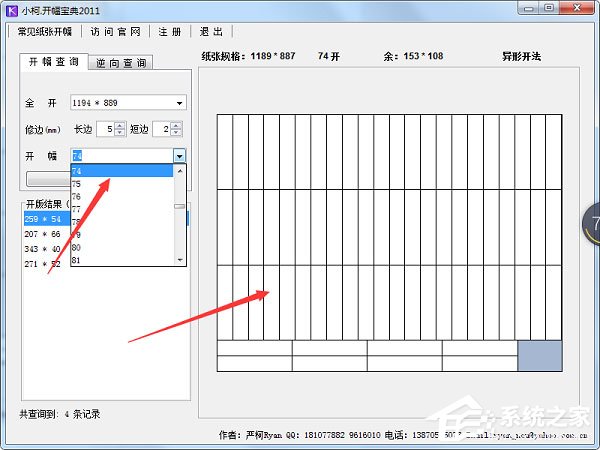Select 80 in the dropdown list

point(122,247)
